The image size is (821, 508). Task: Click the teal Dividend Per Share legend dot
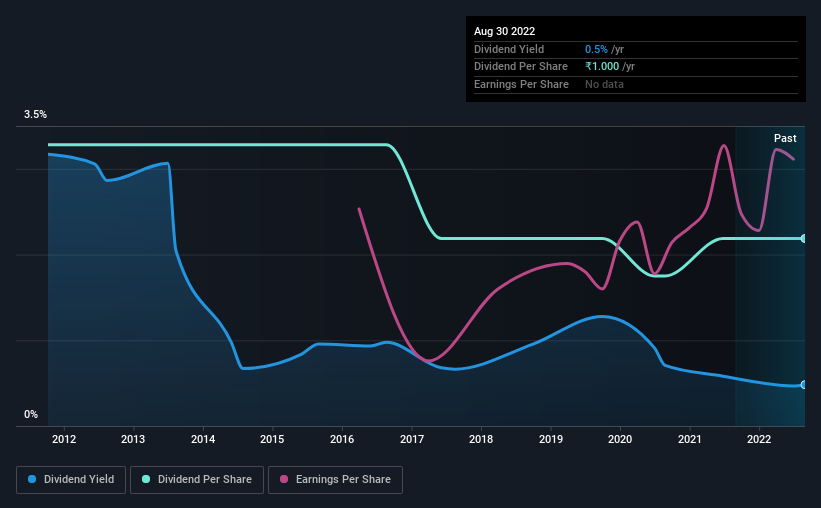click(146, 479)
